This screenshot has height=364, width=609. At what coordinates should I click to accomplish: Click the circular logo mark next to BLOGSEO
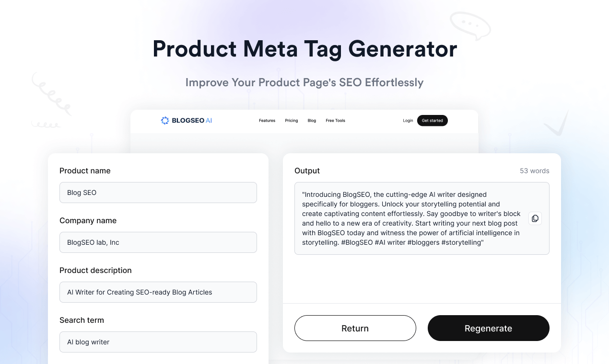click(x=165, y=120)
